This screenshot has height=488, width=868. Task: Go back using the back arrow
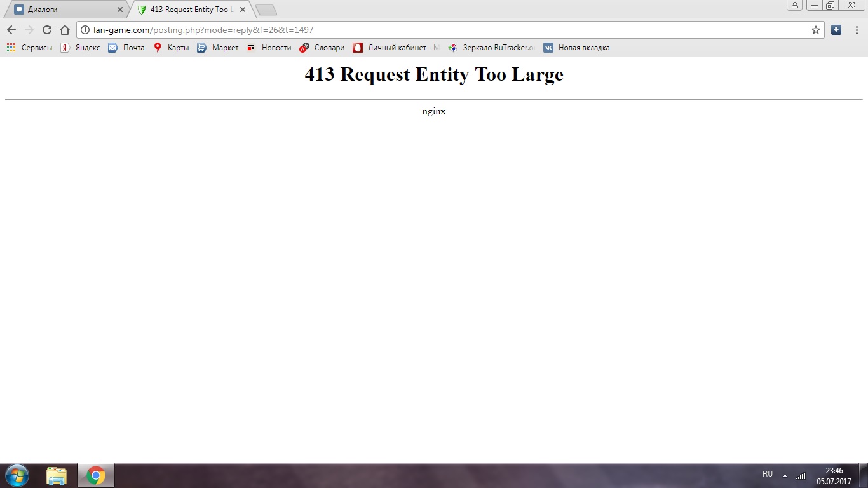[11, 30]
